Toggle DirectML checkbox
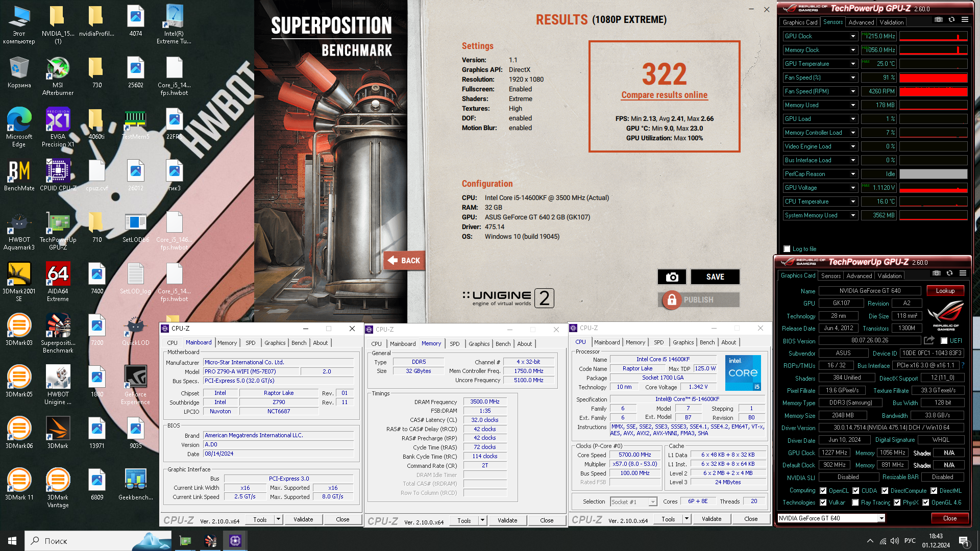The height and width of the screenshot is (551, 980). [x=934, y=491]
